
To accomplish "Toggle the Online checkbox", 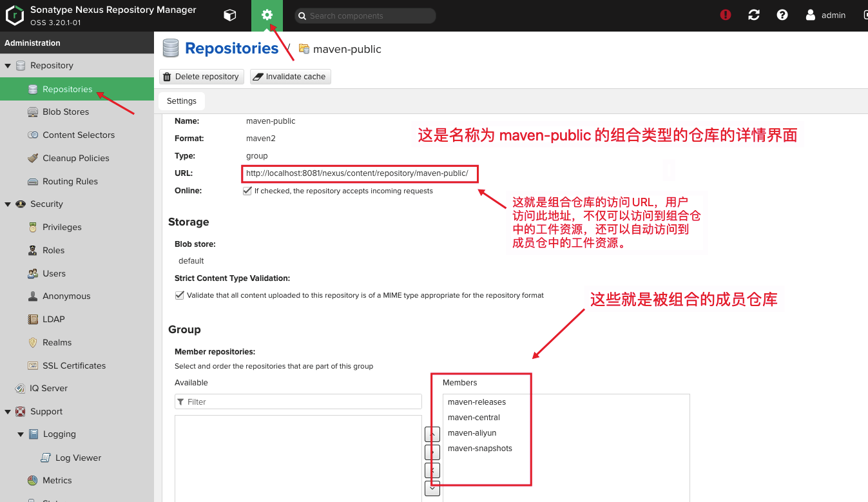I will tap(247, 191).
